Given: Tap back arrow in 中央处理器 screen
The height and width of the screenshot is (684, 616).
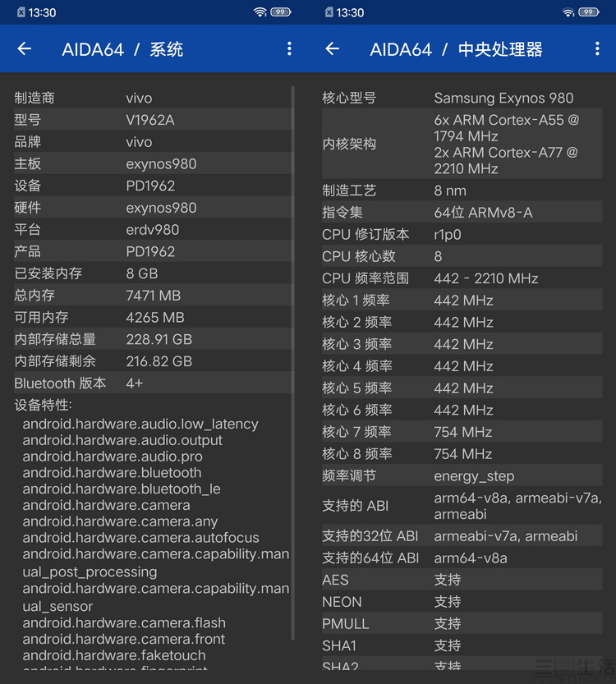Looking at the screenshot, I should [333, 48].
